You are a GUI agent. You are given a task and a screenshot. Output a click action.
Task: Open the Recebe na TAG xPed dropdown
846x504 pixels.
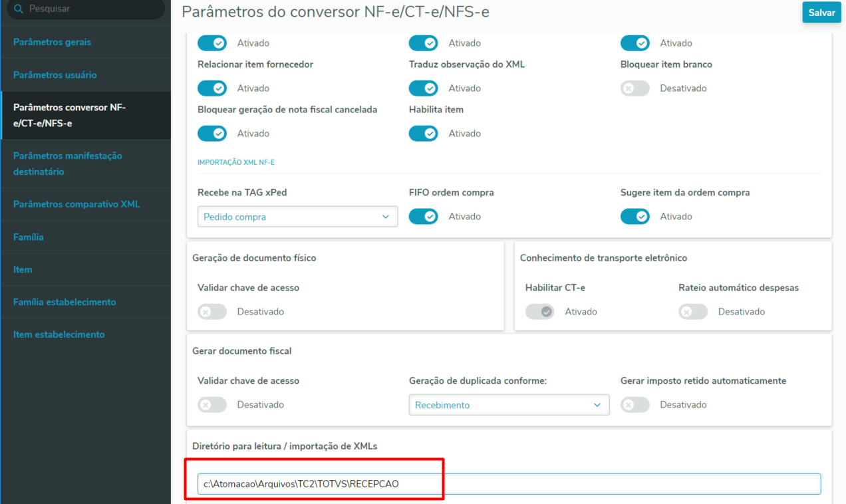point(297,217)
